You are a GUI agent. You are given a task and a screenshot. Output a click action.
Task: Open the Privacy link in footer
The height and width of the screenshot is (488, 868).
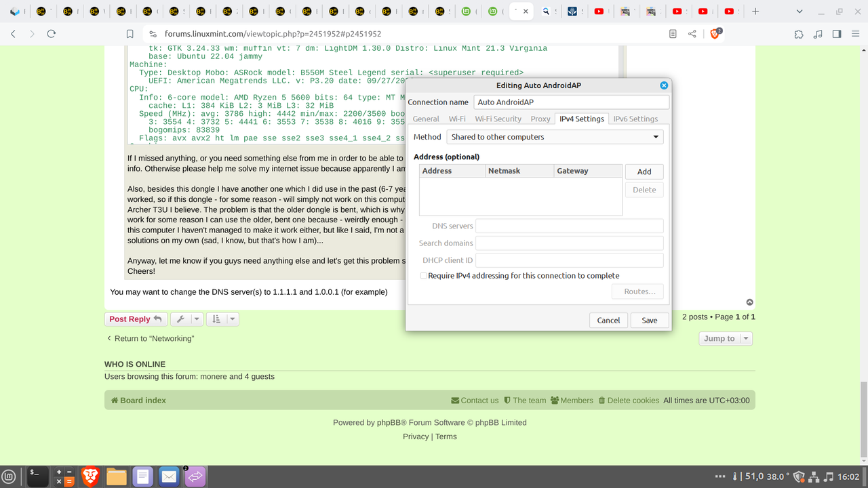(x=416, y=436)
